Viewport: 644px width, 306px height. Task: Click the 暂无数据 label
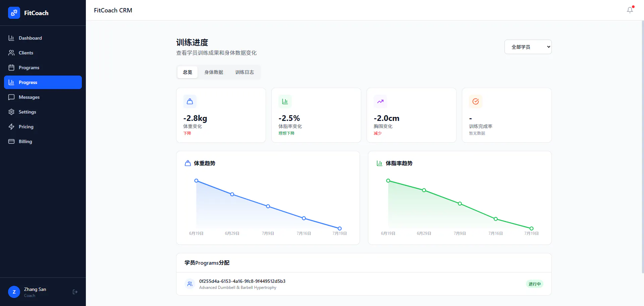(x=477, y=133)
